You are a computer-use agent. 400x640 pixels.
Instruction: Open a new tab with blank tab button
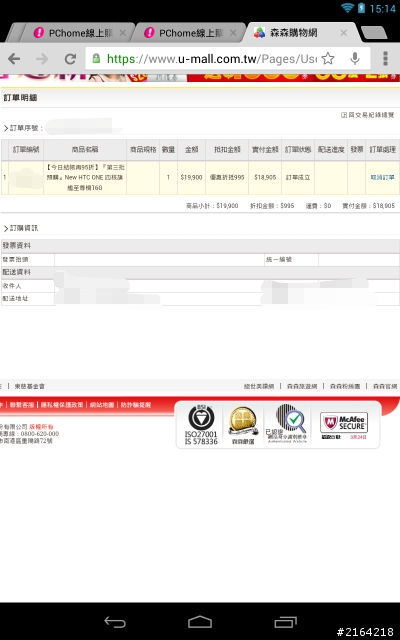point(374,33)
